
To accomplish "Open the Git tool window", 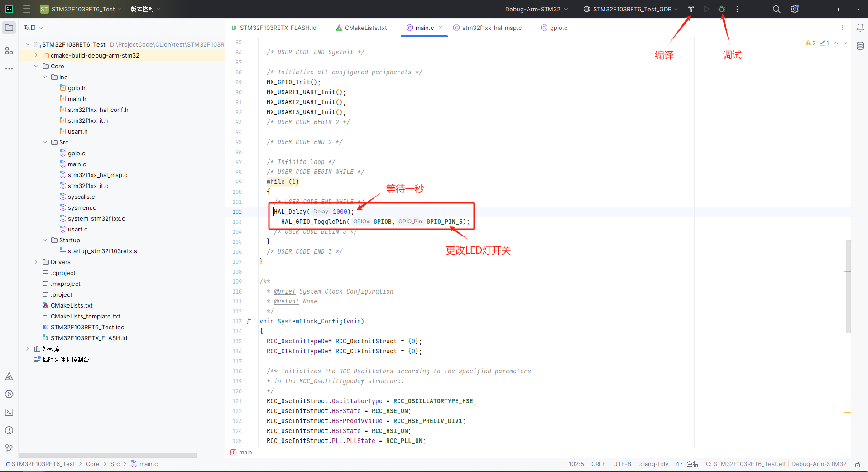I will pyautogui.click(x=9, y=448).
